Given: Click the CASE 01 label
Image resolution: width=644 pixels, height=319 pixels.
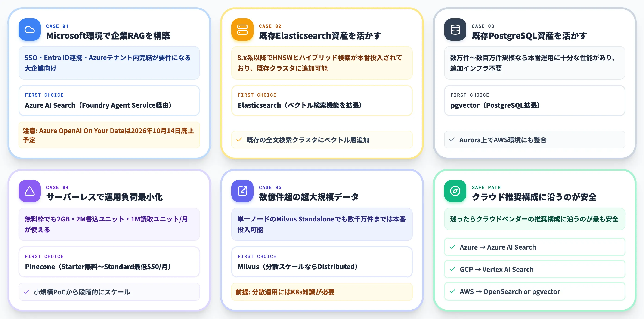Looking at the screenshot, I should point(57,26).
